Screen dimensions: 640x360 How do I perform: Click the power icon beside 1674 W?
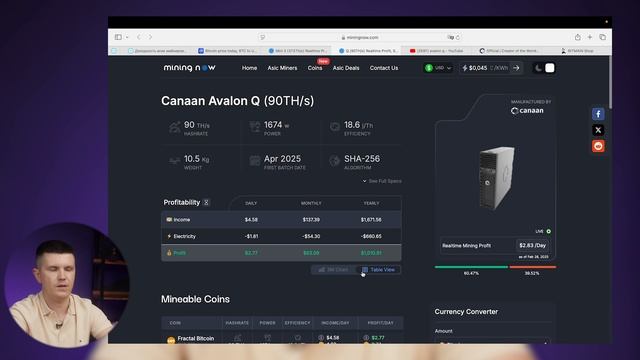click(x=255, y=128)
